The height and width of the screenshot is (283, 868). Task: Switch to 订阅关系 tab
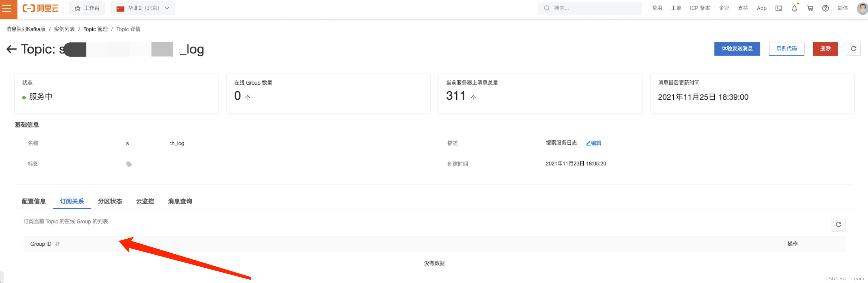click(x=72, y=201)
